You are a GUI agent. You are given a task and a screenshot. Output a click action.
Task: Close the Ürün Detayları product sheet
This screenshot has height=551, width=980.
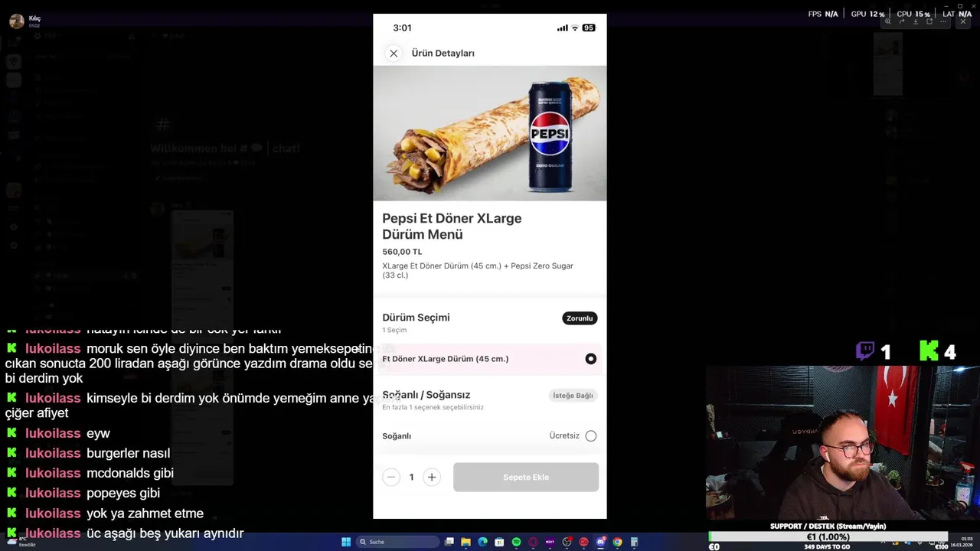point(394,53)
